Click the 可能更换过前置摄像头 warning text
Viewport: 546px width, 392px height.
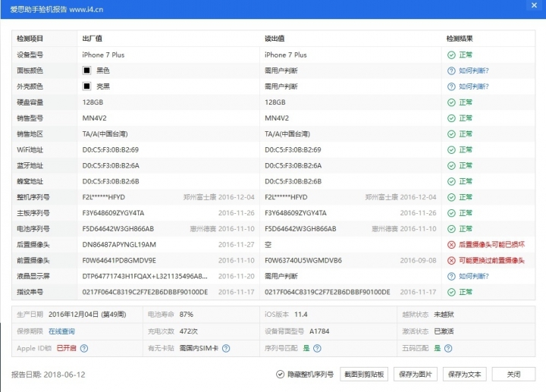click(x=491, y=260)
